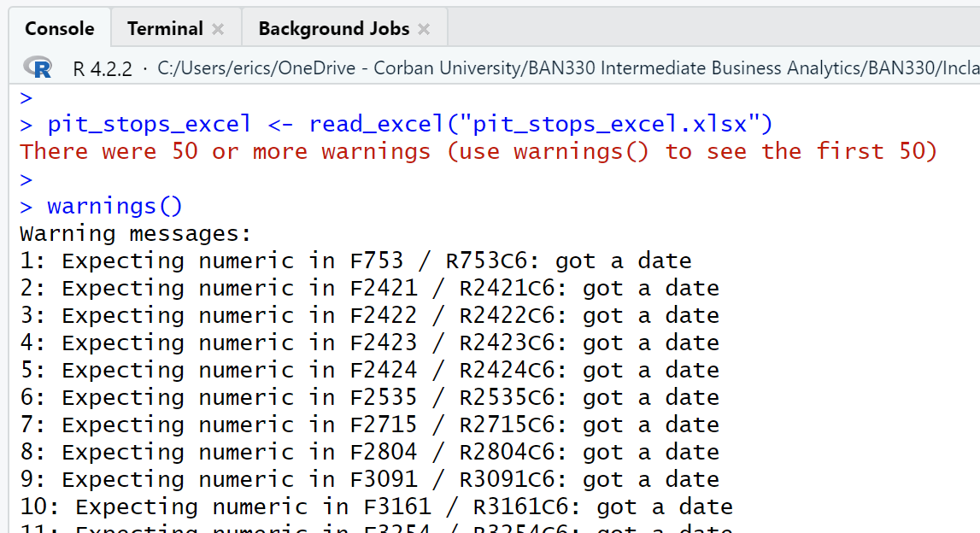Click the warnings() command line
Viewport: 980px width, 533px height.
coord(114,206)
